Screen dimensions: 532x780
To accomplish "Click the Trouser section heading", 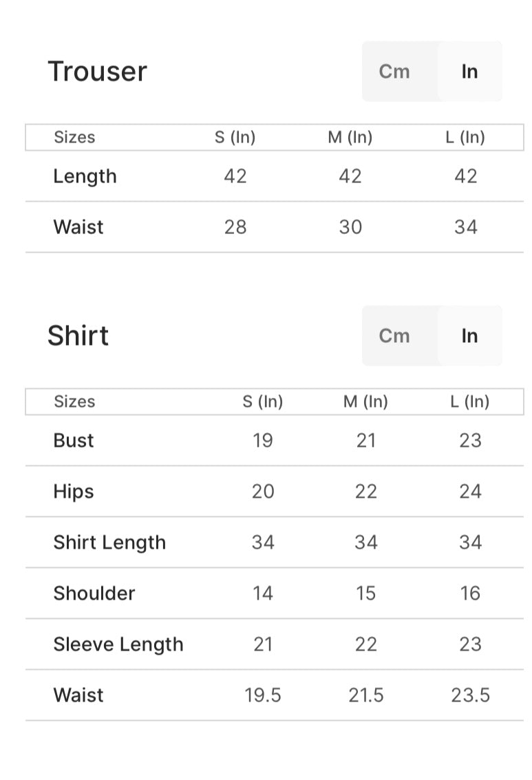I will pos(97,72).
